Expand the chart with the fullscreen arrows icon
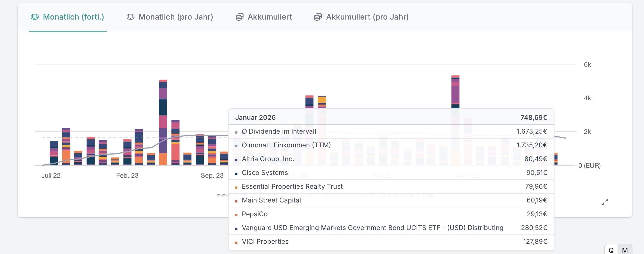Screen dimensions: 644x254 pos(605,202)
